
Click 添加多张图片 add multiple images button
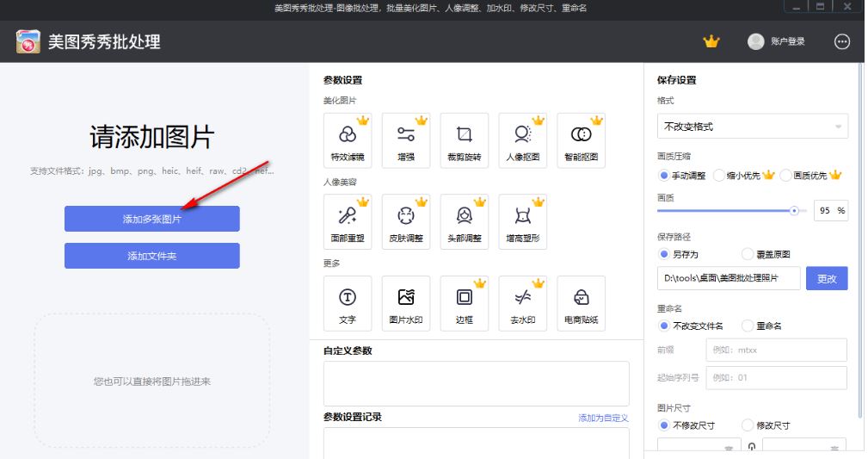(x=151, y=219)
